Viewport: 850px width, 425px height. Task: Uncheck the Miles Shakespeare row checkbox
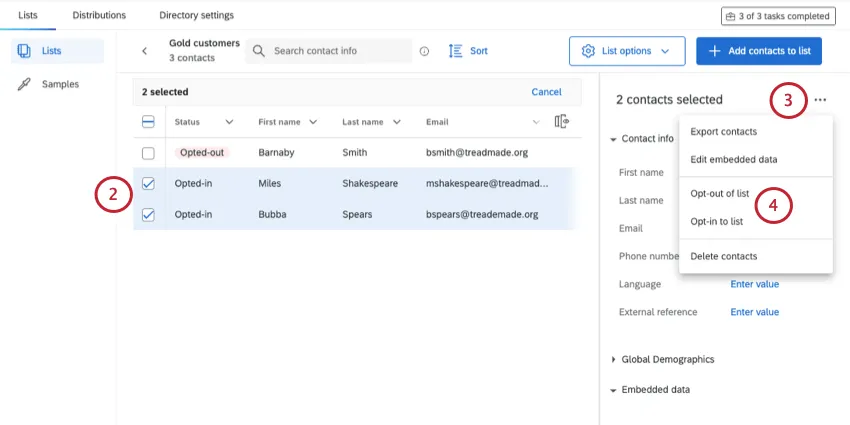[148, 184]
